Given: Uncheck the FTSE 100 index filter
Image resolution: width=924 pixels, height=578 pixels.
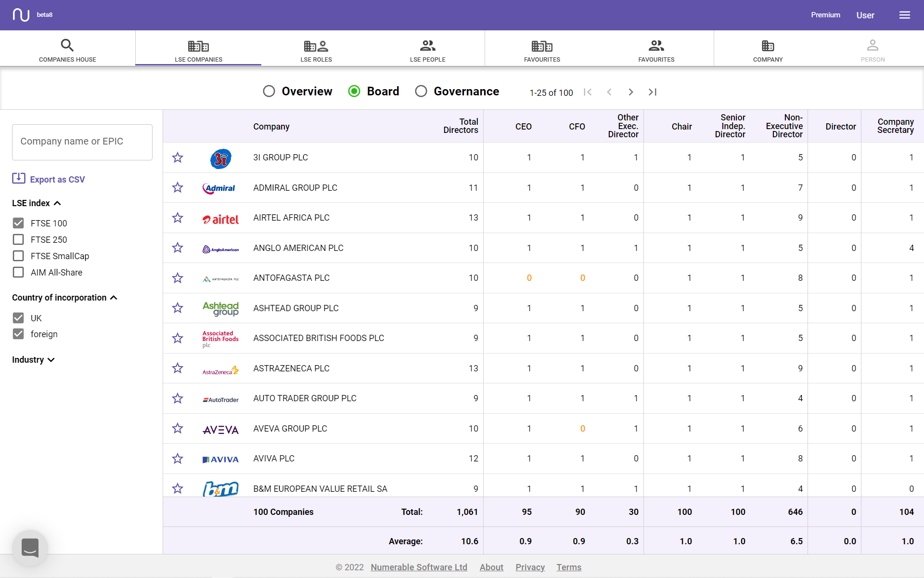Looking at the screenshot, I should pos(18,223).
